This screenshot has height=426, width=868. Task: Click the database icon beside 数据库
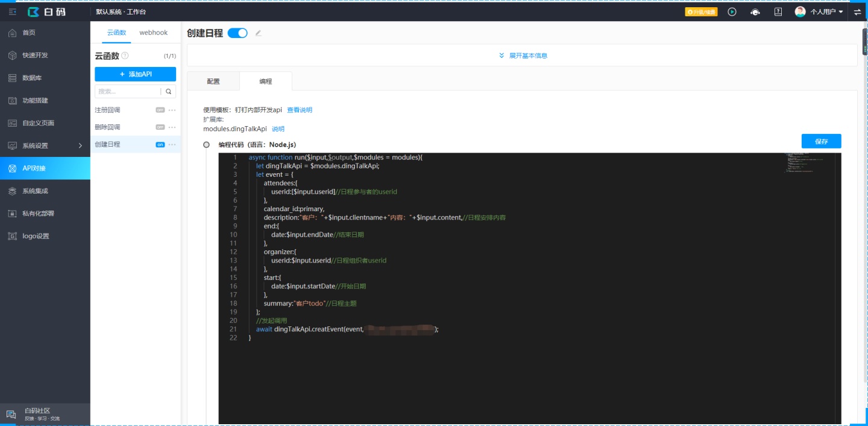(12, 78)
